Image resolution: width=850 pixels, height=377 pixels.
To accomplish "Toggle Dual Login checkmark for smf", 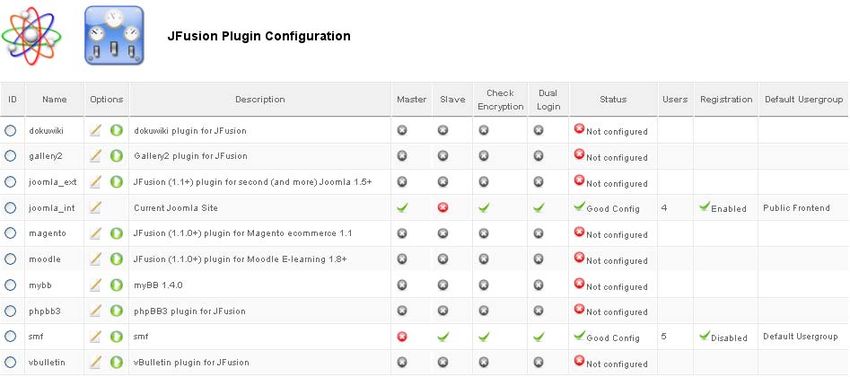I will [x=538, y=337].
